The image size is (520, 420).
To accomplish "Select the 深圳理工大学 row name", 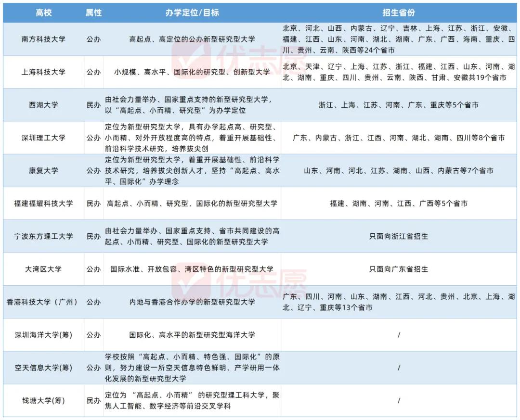I will click(43, 138).
